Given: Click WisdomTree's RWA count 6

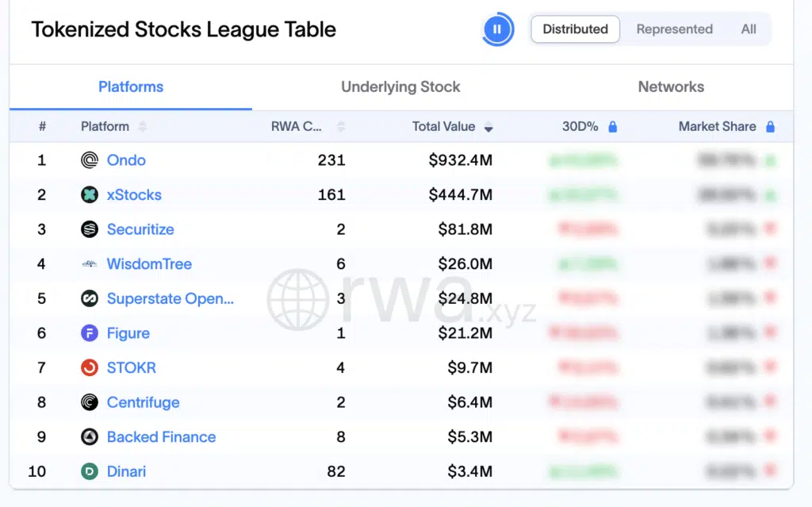Looking at the screenshot, I should pos(341,264).
